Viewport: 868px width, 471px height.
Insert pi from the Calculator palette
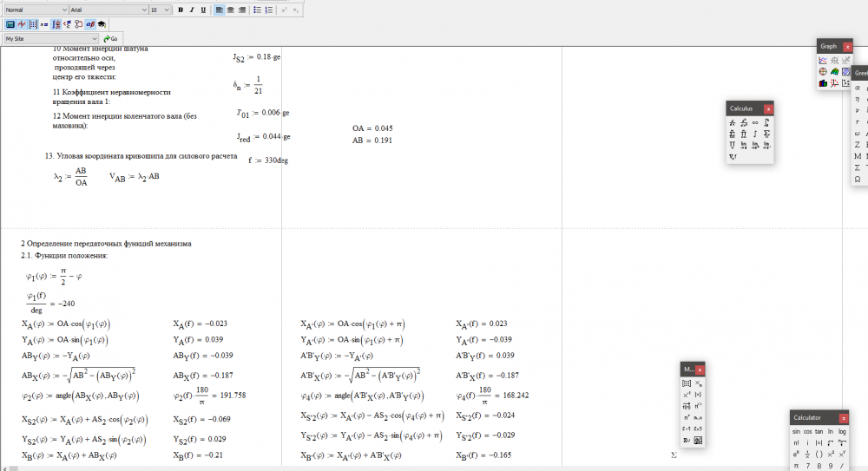coord(796,465)
